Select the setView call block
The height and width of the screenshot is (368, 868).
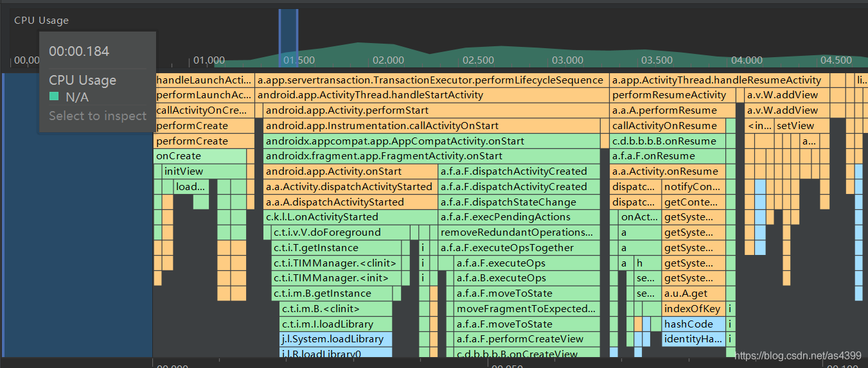pos(802,126)
